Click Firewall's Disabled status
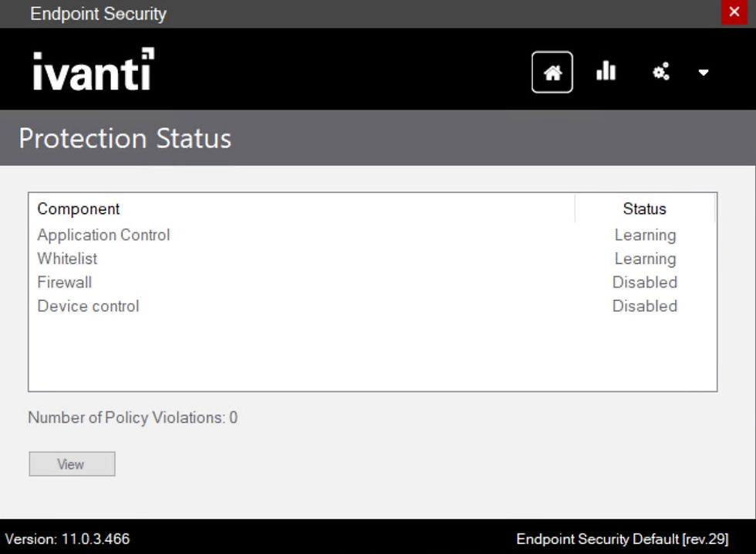Image resolution: width=756 pixels, height=554 pixels. [x=645, y=282]
